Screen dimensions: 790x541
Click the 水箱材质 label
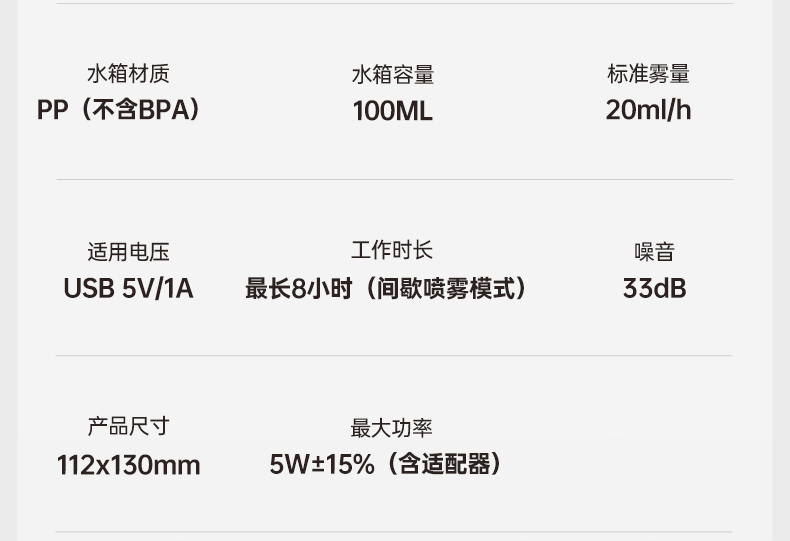128,74
